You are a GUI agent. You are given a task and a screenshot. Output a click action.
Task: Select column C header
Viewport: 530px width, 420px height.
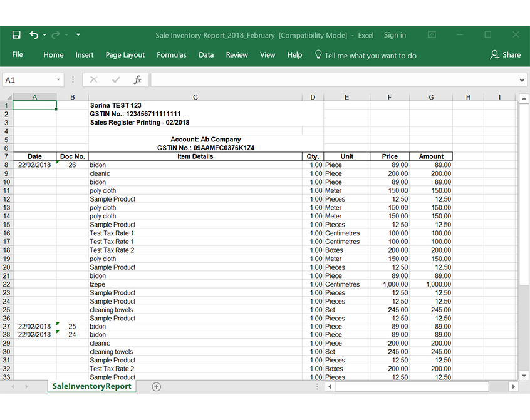[195, 97]
